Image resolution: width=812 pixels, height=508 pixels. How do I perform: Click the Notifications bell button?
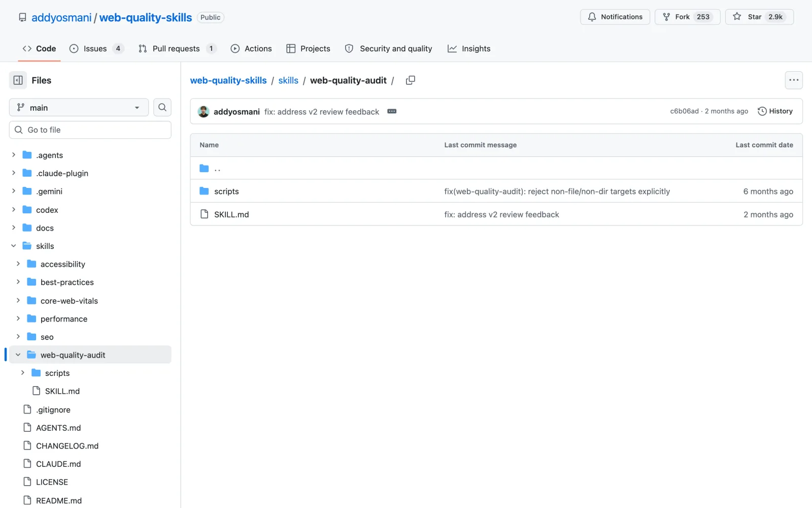[615, 17]
